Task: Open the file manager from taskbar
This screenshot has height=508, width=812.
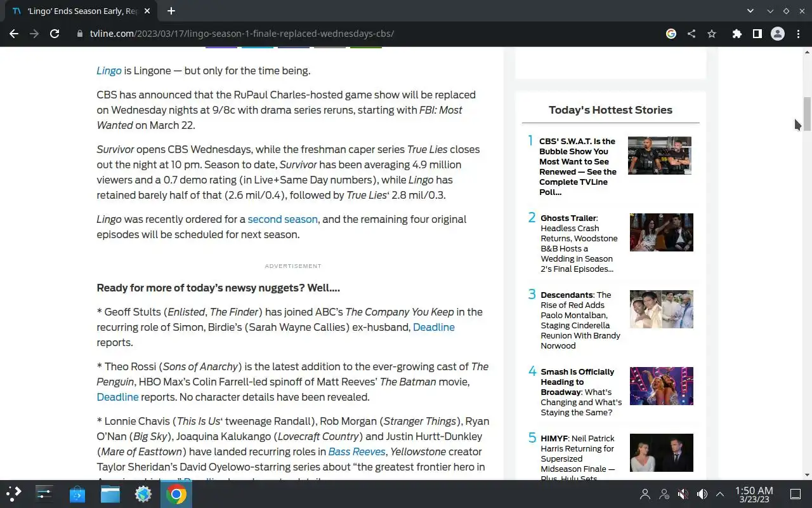Action: pos(110,493)
